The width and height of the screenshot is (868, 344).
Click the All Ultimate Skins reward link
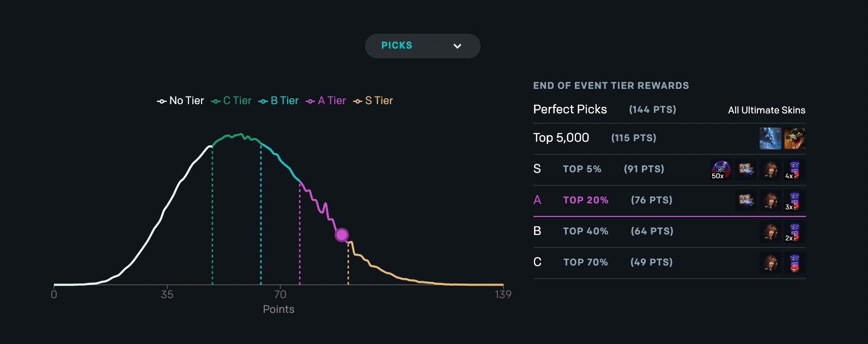click(x=766, y=110)
